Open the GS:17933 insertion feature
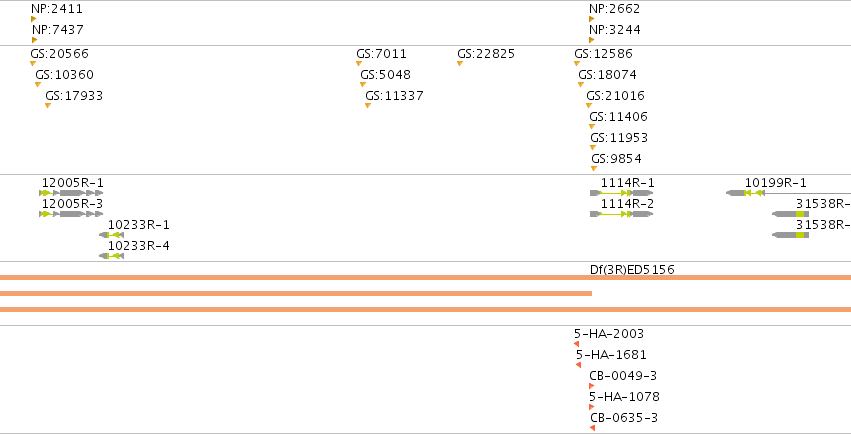Viewport: 851px width, 434px height. (x=74, y=96)
